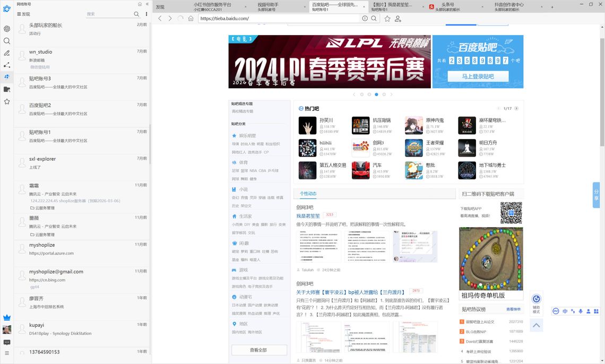605x364 pixels.
Task: Open the user avatar photo in the sidebar
Action: tap(6, 330)
